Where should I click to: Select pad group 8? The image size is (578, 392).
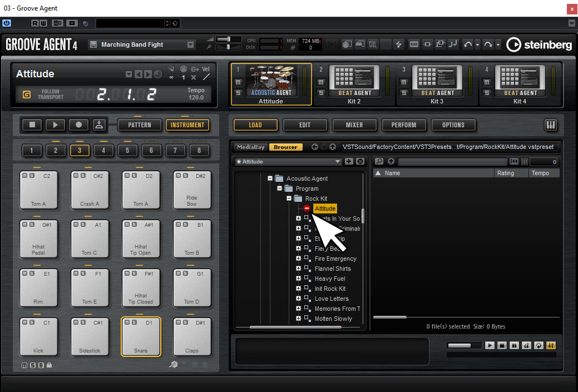tap(199, 150)
